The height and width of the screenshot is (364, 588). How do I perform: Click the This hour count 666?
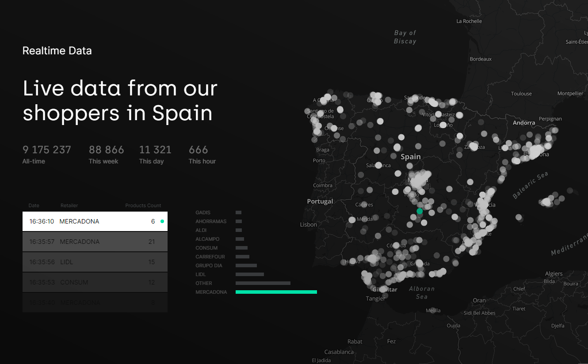pyautogui.click(x=198, y=150)
